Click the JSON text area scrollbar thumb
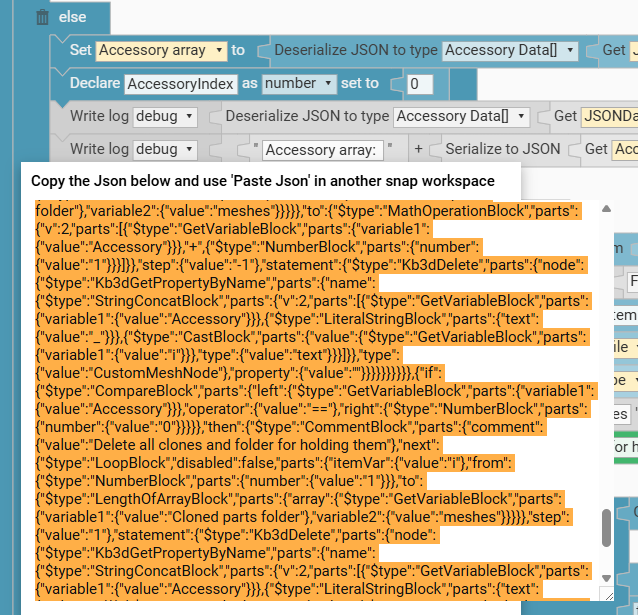This screenshot has width=638, height=615. [606, 527]
